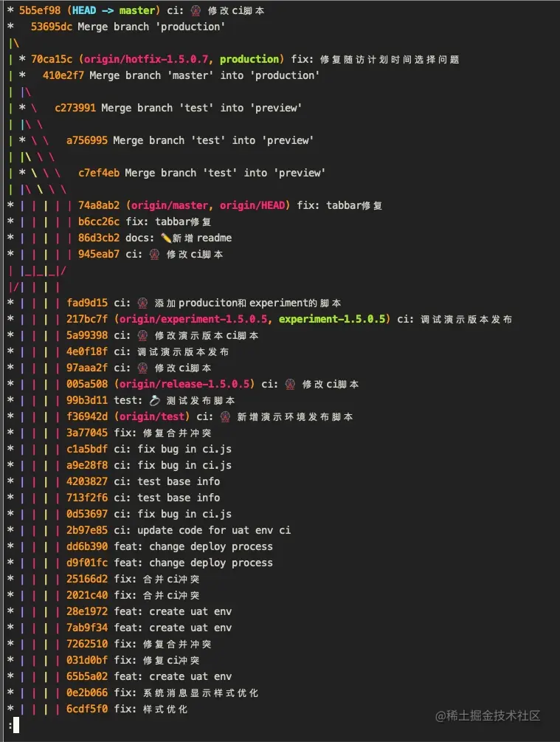This screenshot has width=560, height=742.
Task: Click the ring emoji in commit 99b3d11
Action: [x=155, y=401]
